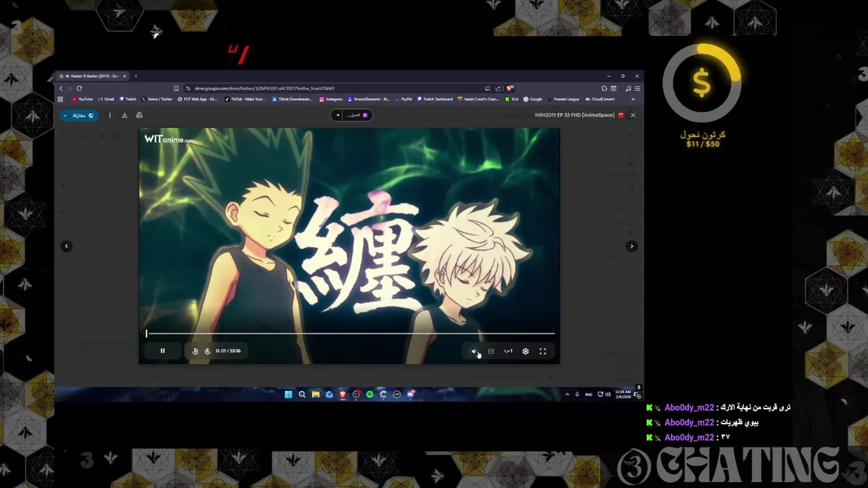Open the Home / Twitter bookmark

point(157,99)
